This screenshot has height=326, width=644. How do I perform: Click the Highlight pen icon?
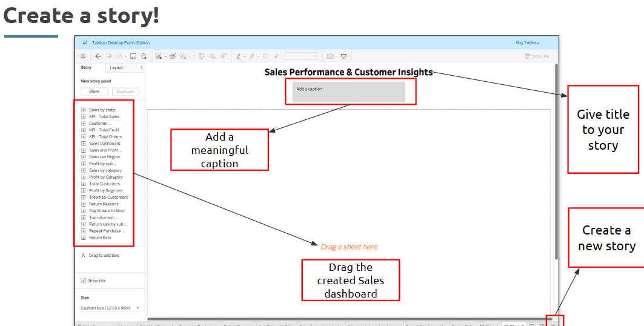pyautogui.click(x=239, y=56)
